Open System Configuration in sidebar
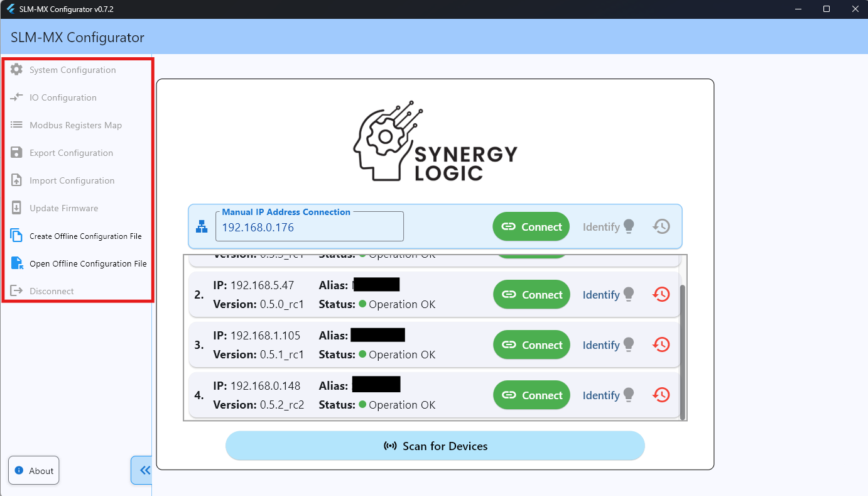This screenshot has width=868, height=496. pos(72,70)
